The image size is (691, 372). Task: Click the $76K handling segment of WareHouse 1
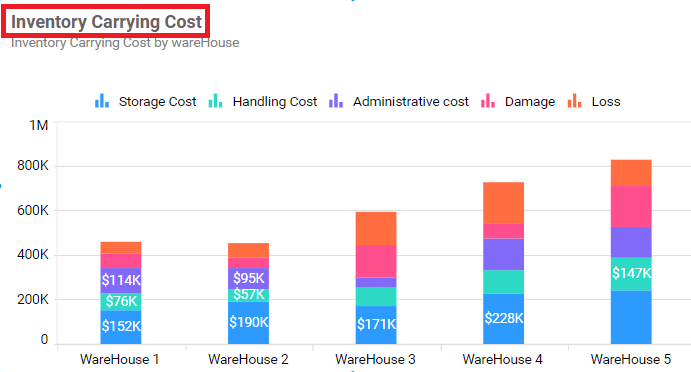coord(121,302)
